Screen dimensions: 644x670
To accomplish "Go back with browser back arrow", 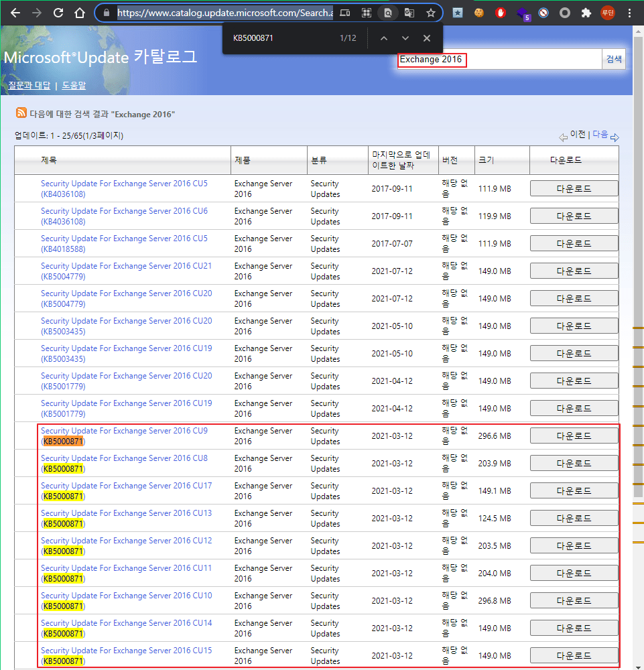I will (x=15, y=13).
